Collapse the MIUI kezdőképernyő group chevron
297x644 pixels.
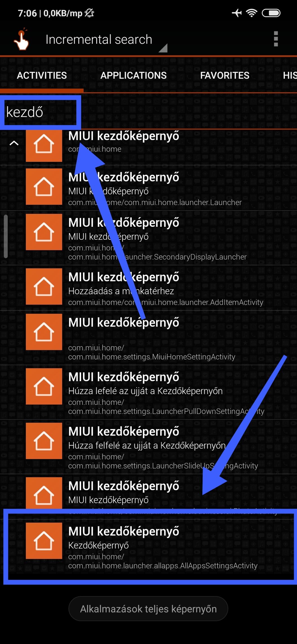[14, 143]
